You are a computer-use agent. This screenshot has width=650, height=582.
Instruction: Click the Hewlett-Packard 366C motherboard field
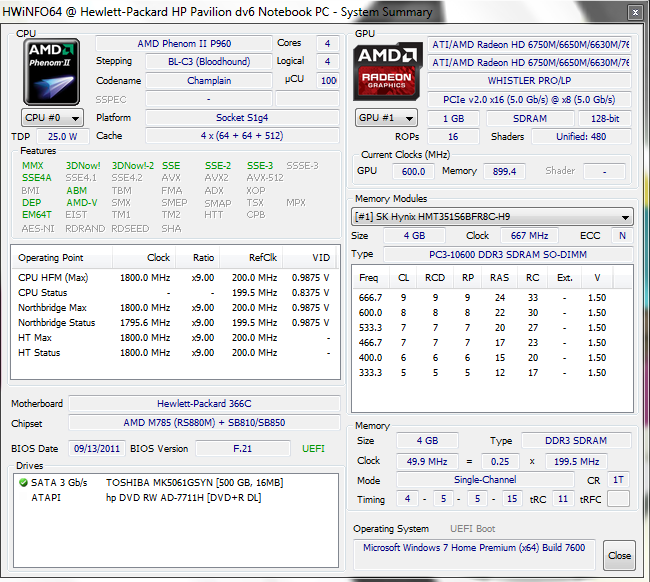coord(204,403)
